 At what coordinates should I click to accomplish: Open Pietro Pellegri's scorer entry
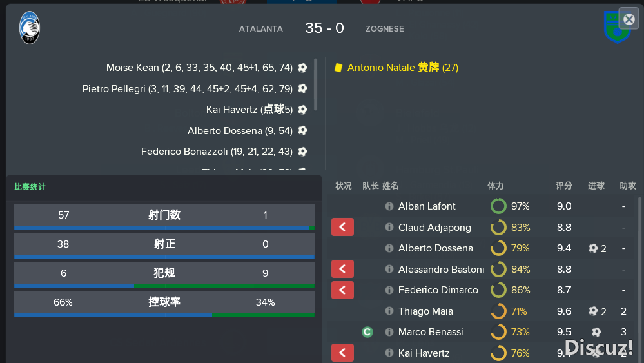[x=188, y=89]
